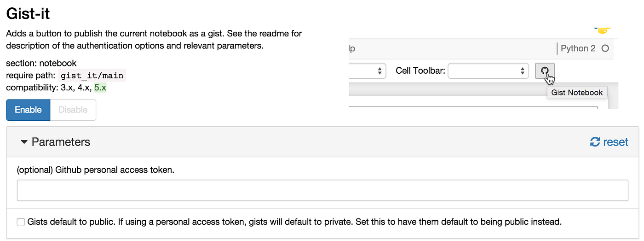
Task: Focus the Github personal access token field
Action: click(322, 190)
